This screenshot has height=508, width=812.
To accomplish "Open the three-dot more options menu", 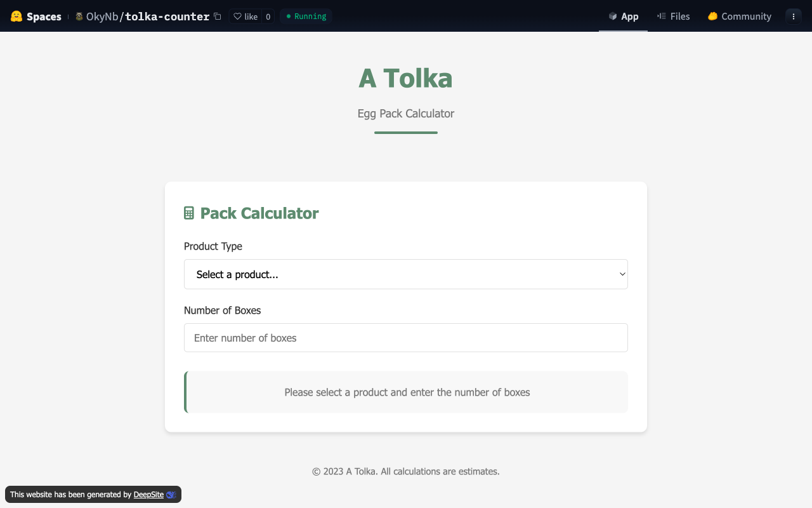I will point(794,17).
